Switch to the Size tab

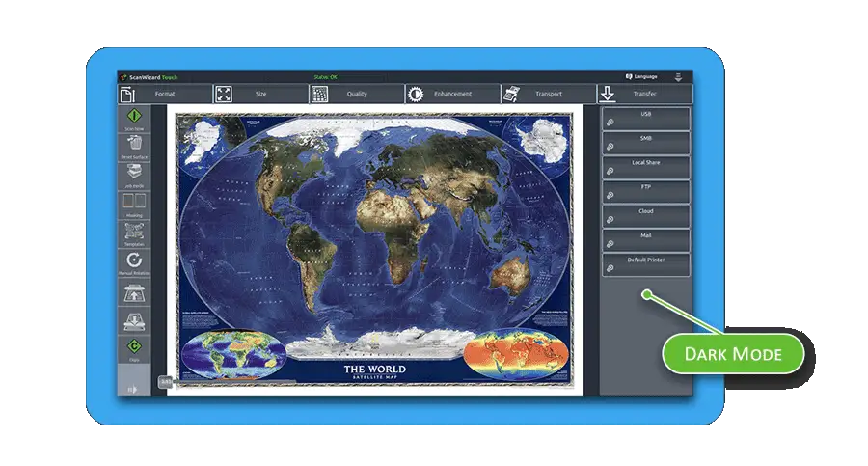coord(260,94)
